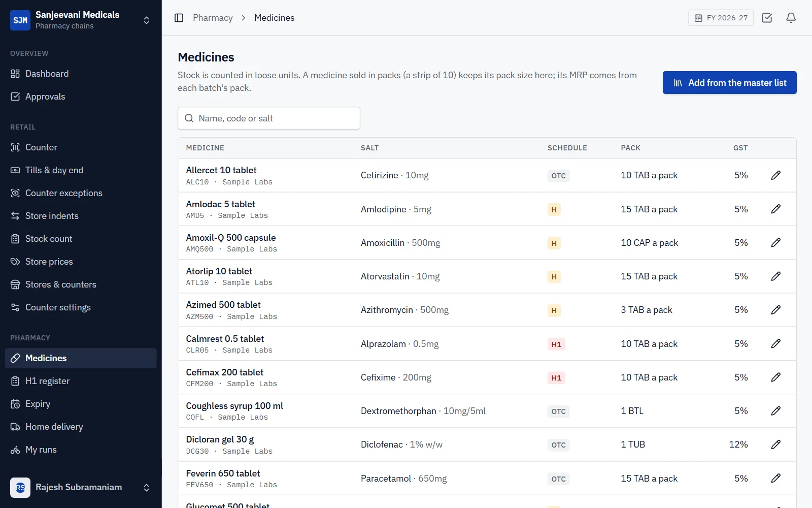
Task: Open the H1 register
Action: (x=81, y=381)
